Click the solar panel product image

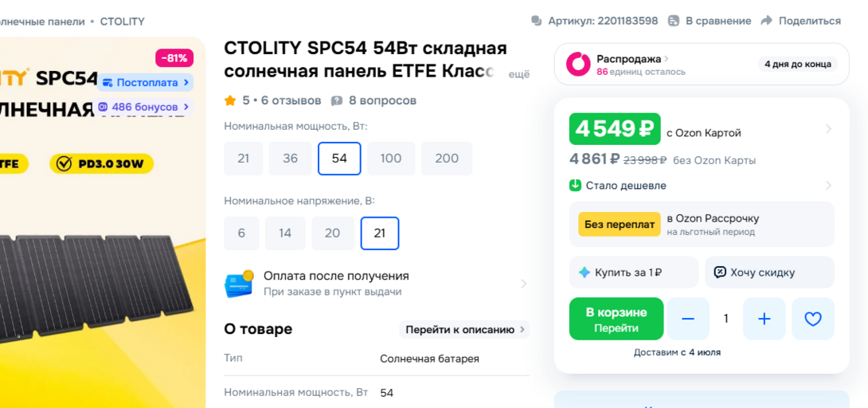(96, 279)
